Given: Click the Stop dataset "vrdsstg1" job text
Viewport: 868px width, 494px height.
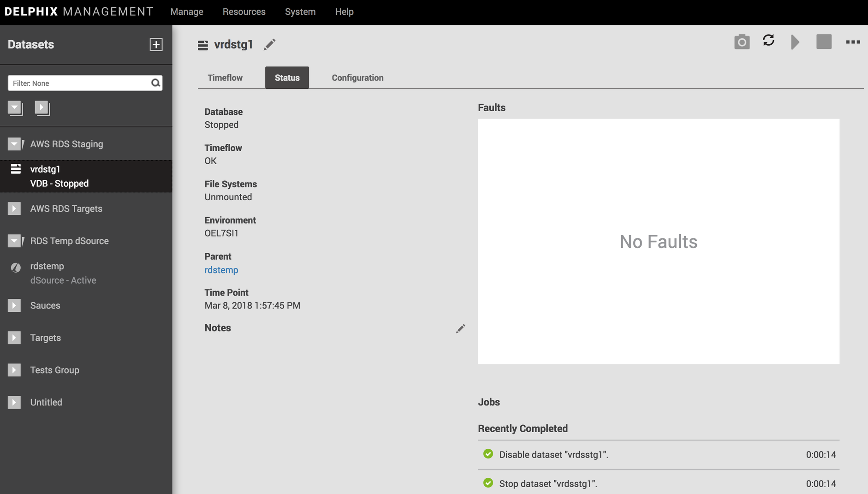Looking at the screenshot, I should (548, 484).
